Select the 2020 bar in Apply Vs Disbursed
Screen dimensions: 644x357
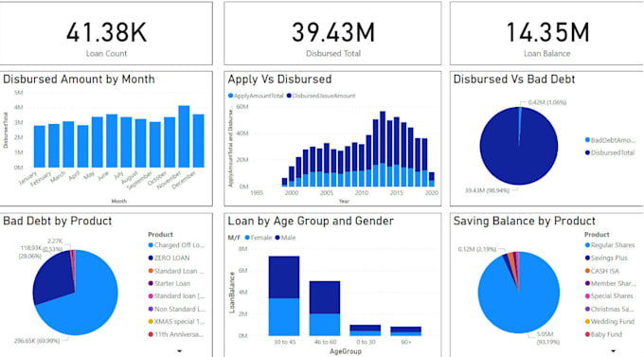431,179
